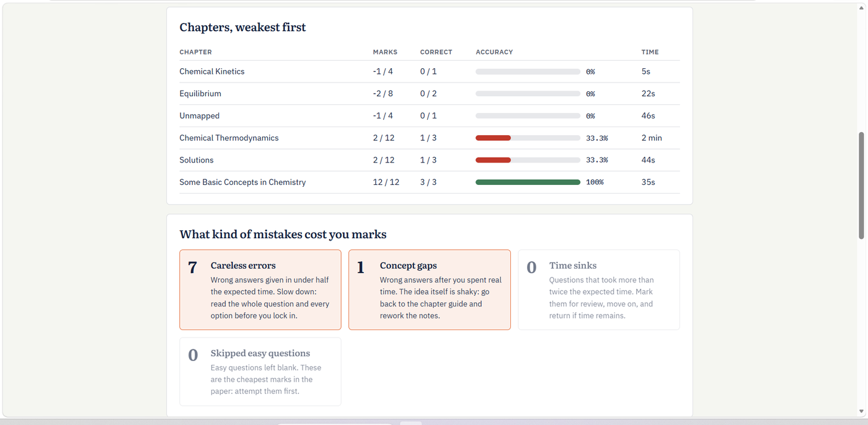Select the Unmapped chapter name
Image resolution: width=868 pixels, height=425 pixels.
[x=200, y=116]
